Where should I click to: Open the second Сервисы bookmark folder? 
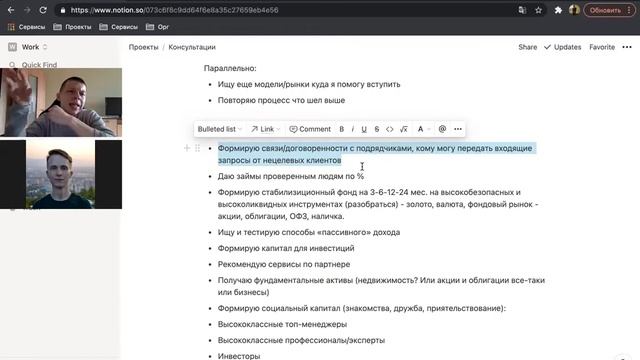[119, 27]
